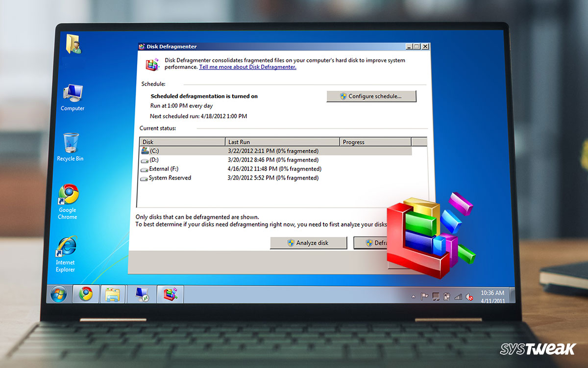Click the Windows Start orb
588x368 pixels.
58,294
